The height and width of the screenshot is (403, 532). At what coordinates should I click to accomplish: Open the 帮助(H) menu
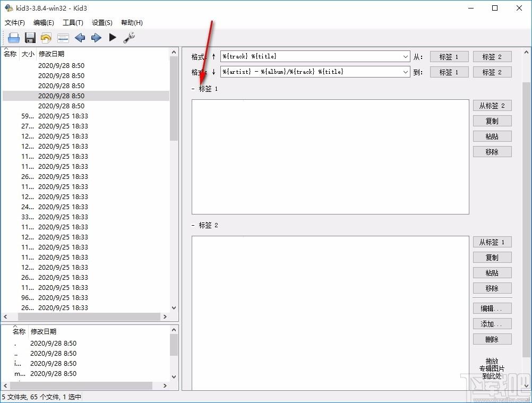(132, 23)
